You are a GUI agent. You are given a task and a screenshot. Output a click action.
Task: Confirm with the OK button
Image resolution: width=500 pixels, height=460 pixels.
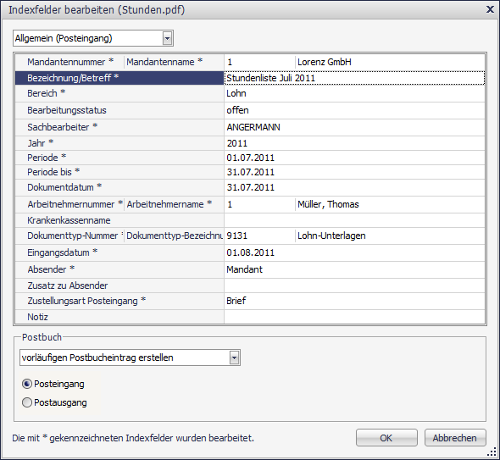click(387, 438)
